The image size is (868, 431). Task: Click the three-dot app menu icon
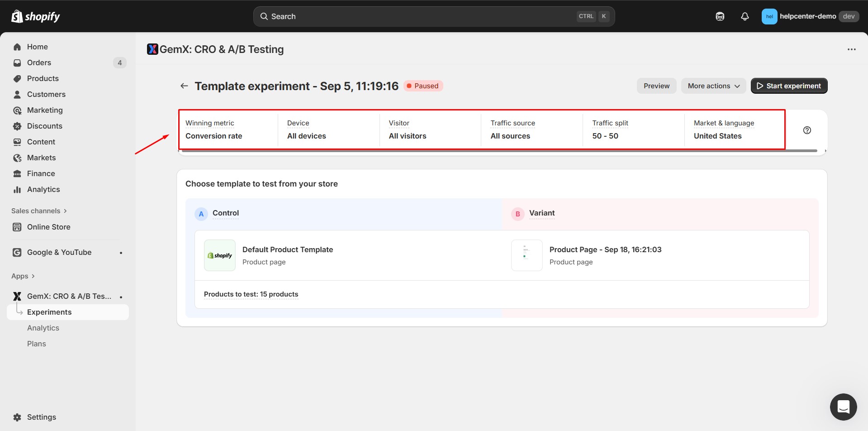851,49
